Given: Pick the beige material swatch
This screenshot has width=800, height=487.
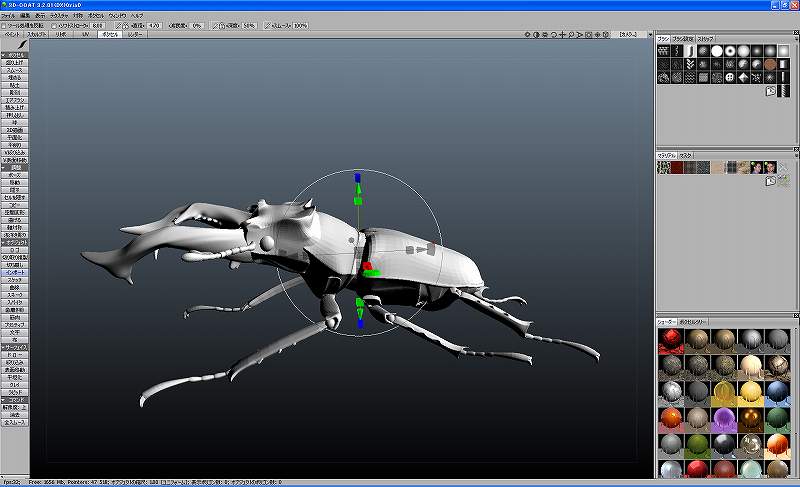Looking at the screenshot, I should (717, 167).
